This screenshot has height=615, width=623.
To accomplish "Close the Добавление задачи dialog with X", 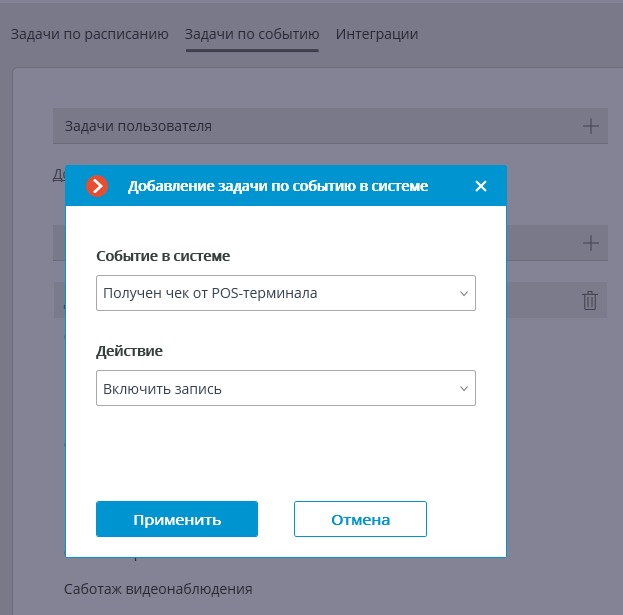I will click(481, 186).
